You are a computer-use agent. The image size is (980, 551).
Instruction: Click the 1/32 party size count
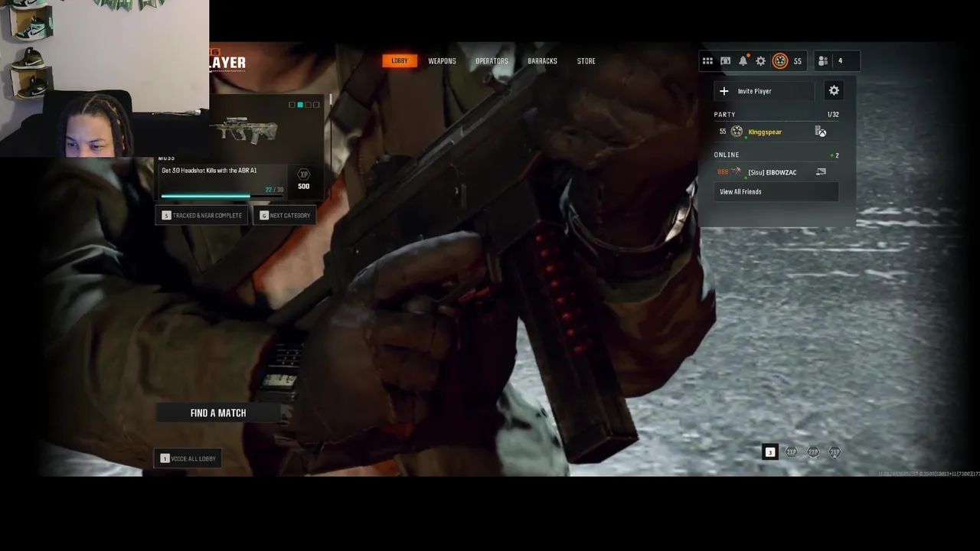click(x=833, y=115)
